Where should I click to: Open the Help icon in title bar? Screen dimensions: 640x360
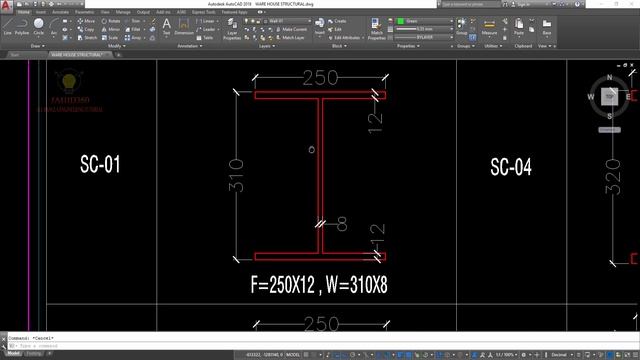coord(577,4)
